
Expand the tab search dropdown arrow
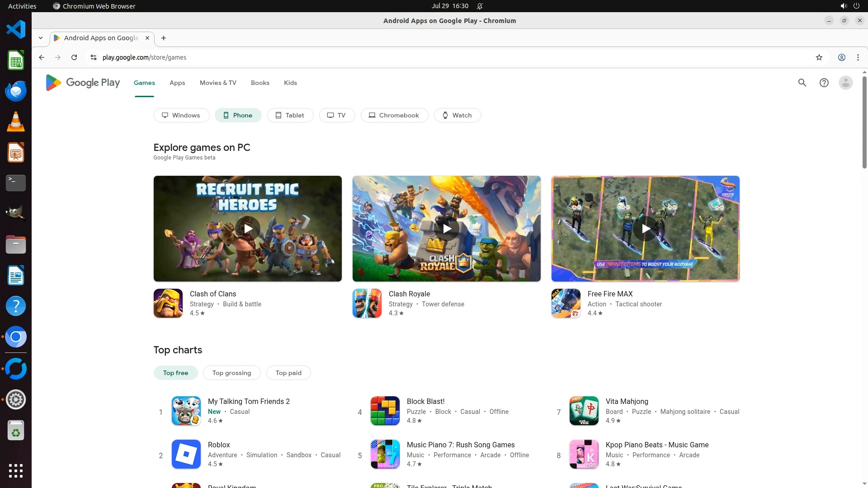coord(41,38)
